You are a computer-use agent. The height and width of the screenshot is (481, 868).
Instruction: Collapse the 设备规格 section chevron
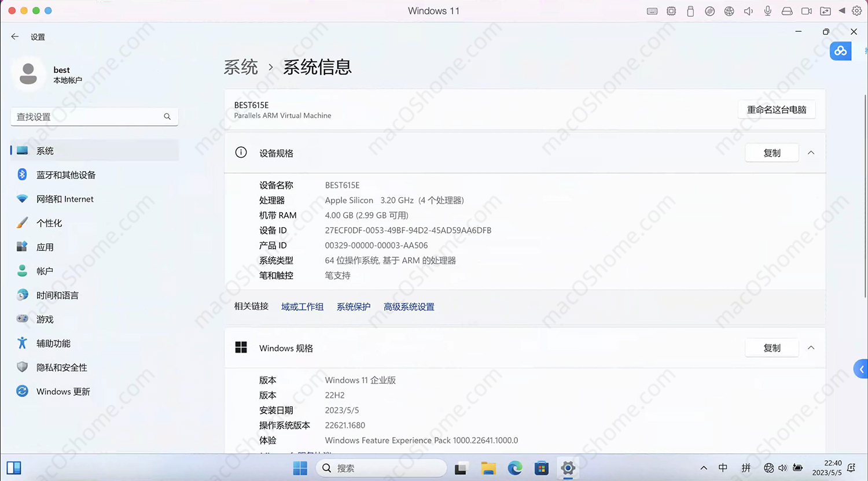(x=811, y=153)
